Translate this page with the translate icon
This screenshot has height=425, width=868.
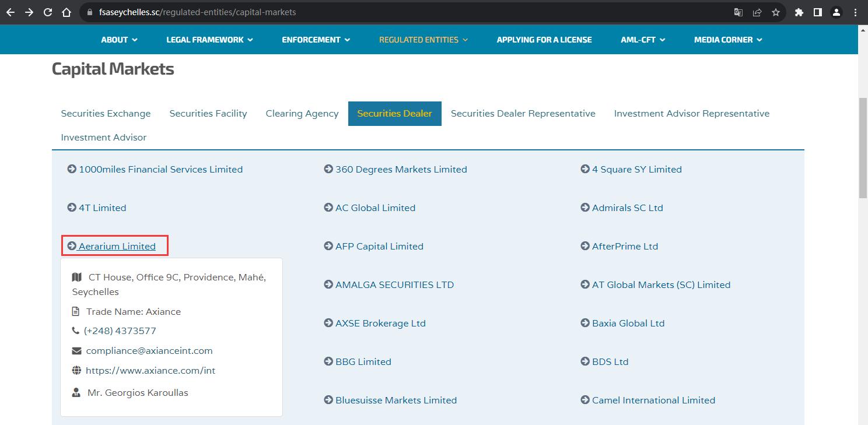738,12
